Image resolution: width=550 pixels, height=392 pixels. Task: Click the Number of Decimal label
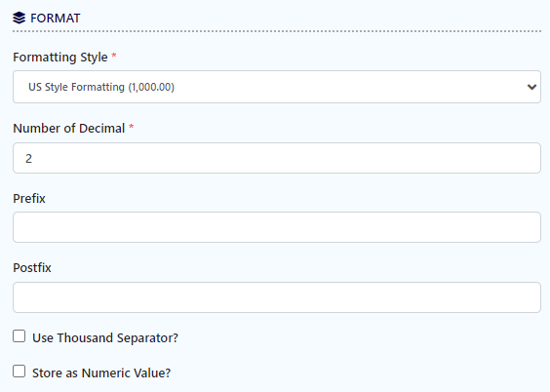click(68, 129)
